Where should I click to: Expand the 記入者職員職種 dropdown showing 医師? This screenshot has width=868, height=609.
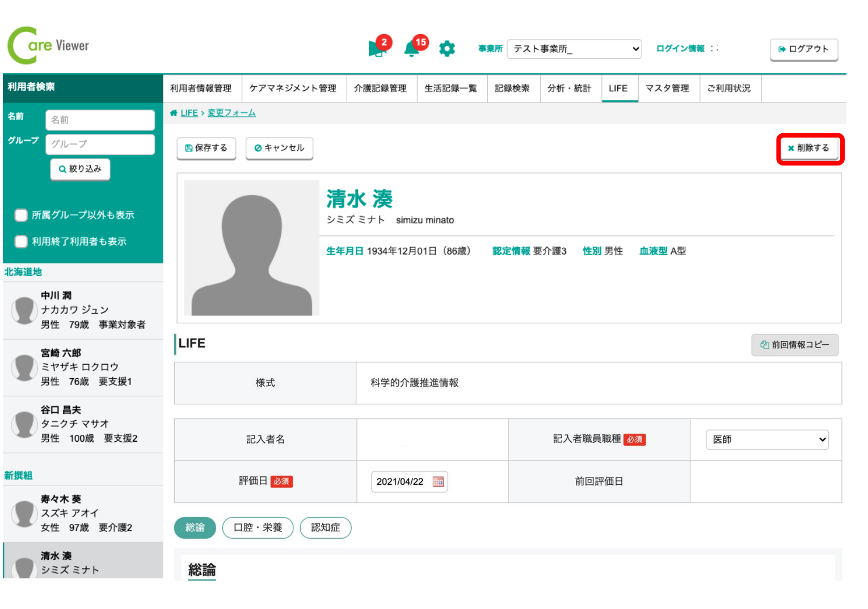[767, 439]
